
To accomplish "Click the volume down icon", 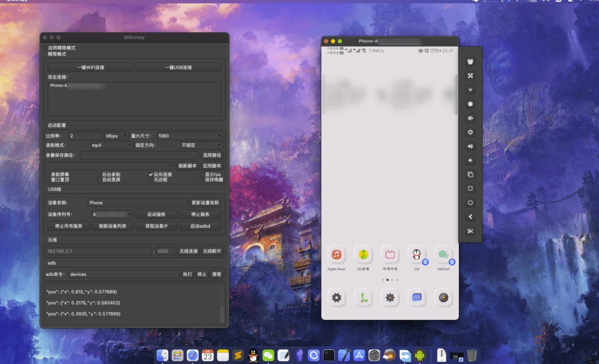I will click(470, 160).
